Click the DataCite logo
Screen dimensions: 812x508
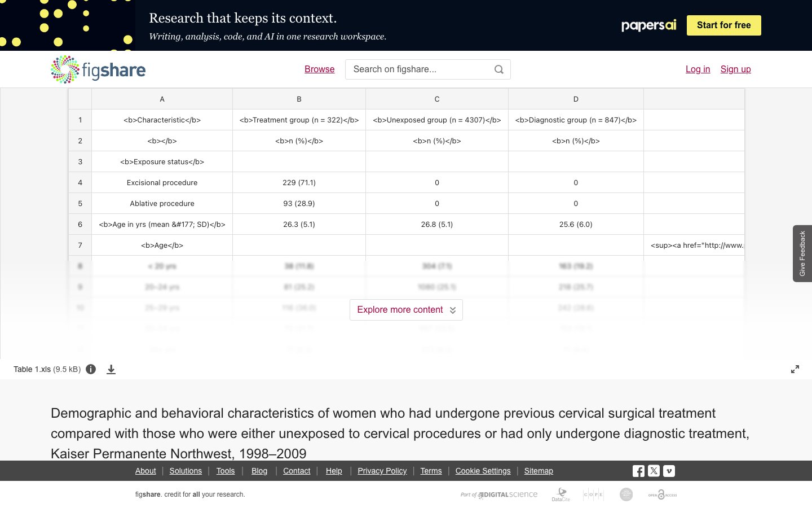(x=561, y=494)
